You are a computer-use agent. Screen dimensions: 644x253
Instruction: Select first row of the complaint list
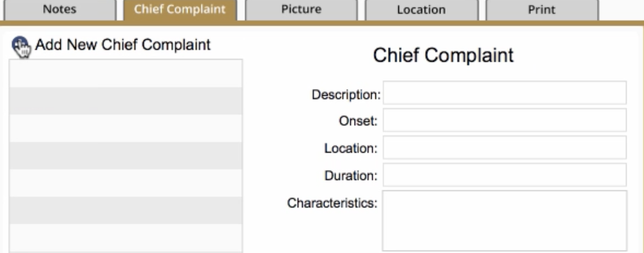pyautogui.click(x=126, y=73)
